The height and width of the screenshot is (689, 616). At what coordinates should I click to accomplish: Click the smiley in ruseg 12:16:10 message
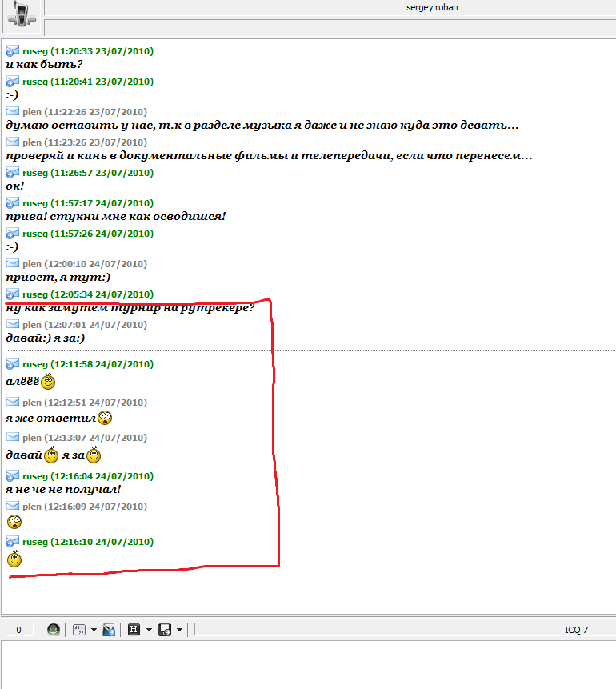(14, 559)
